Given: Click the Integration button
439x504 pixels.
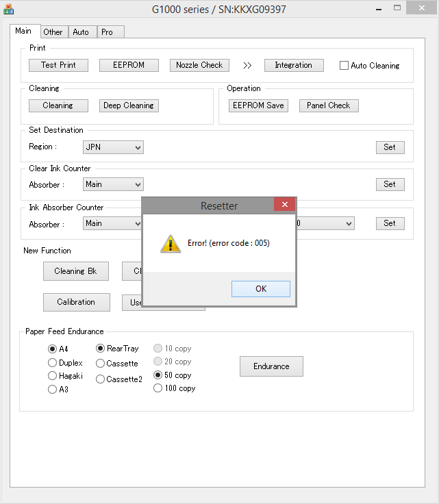Looking at the screenshot, I should pyautogui.click(x=294, y=65).
